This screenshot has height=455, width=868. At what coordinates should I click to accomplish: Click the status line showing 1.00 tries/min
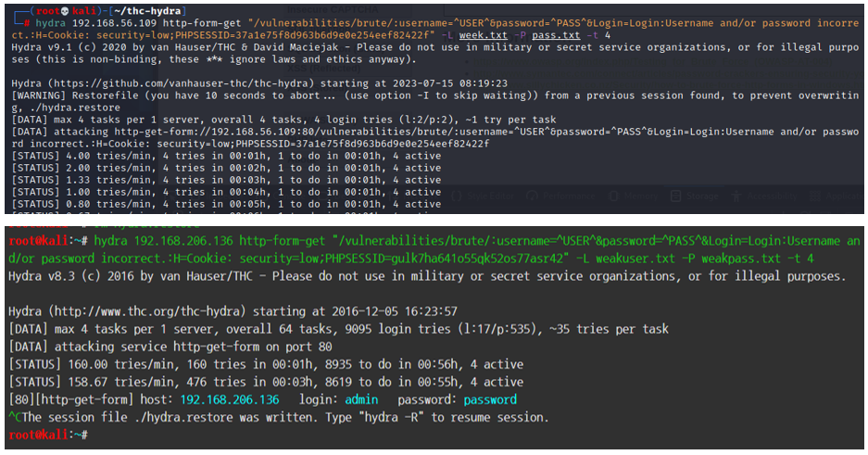click(x=226, y=193)
